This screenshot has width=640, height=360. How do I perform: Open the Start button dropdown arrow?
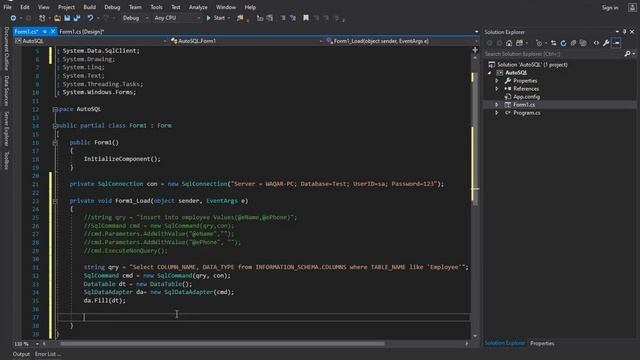coord(229,18)
